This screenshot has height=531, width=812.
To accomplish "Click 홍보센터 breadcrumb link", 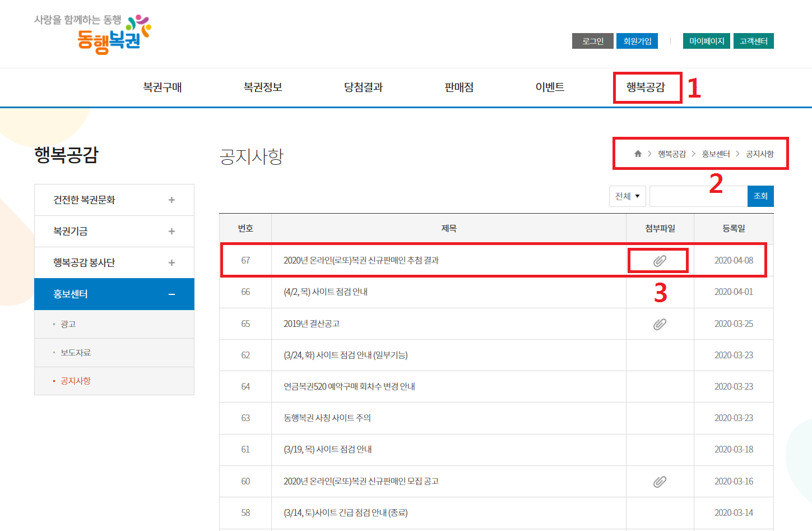I will coord(716,154).
